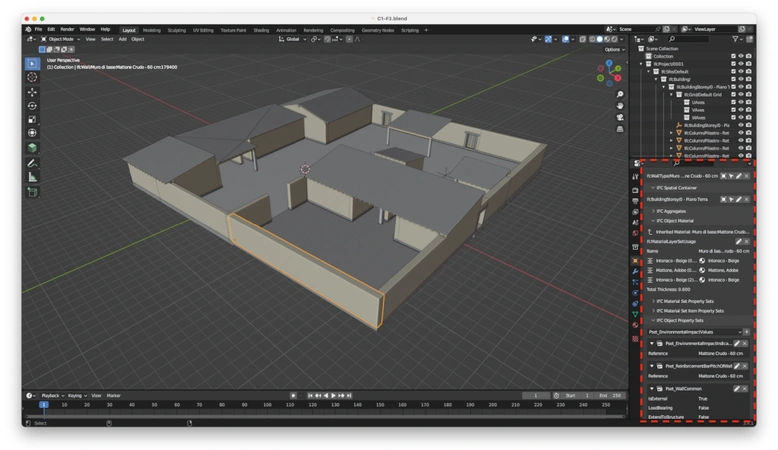Open the Keying popover
This screenshot has width=778, height=450.
click(77, 395)
